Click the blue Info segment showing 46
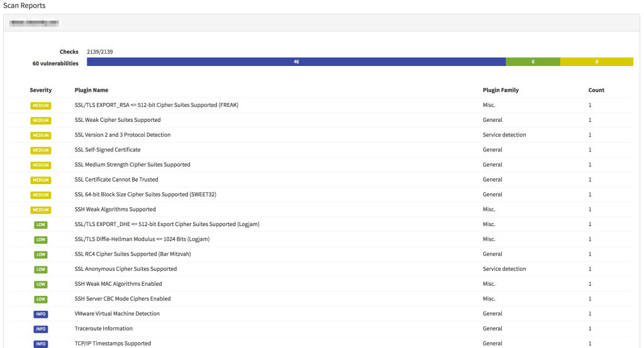This screenshot has height=348, width=644. (x=296, y=62)
